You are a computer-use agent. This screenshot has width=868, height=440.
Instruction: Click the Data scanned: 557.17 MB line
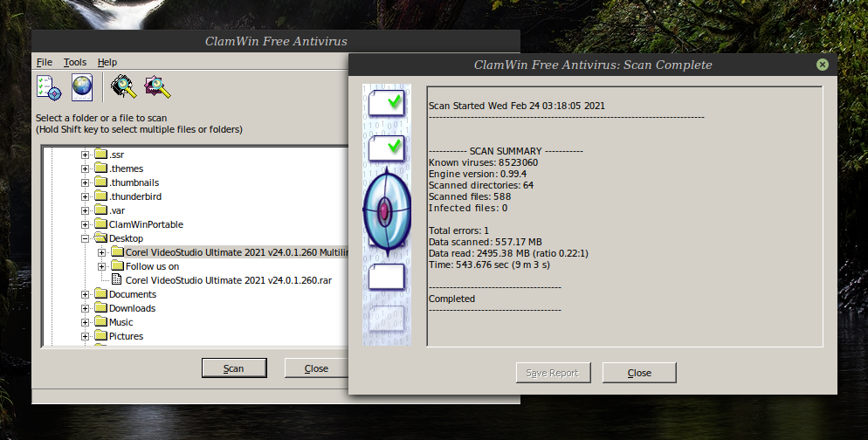(486, 242)
